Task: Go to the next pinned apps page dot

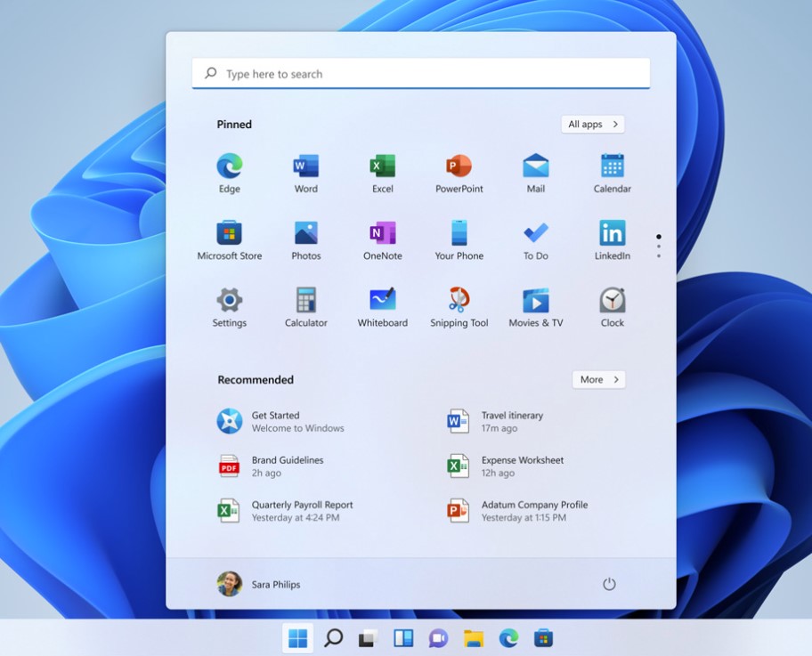Action: coord(658,247)
